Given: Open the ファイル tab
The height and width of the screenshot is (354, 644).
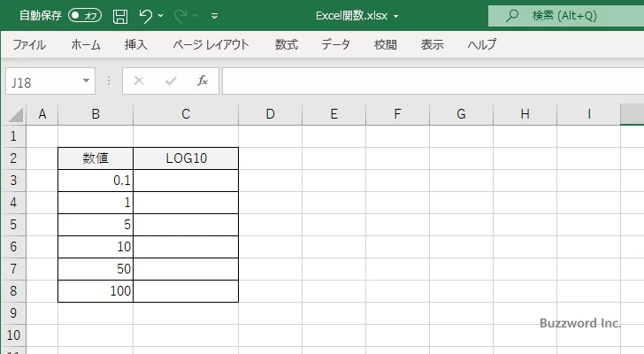Looking at the screenshot, I should click(29, 44).
